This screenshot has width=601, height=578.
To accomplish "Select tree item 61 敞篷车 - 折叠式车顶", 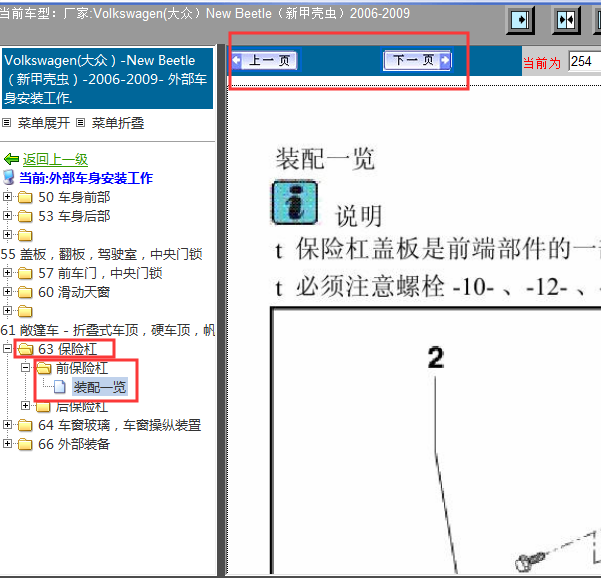I will tap(108, 330).
